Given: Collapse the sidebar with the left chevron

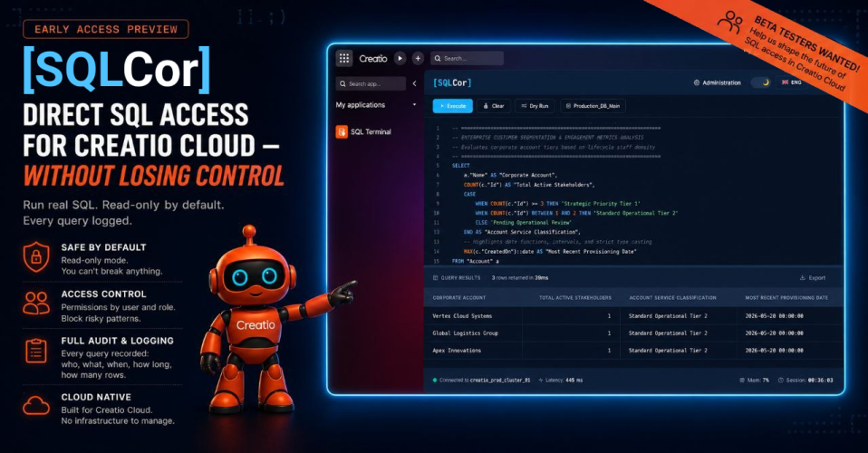Looking at the screenshot, I should [x=414, y=83].
